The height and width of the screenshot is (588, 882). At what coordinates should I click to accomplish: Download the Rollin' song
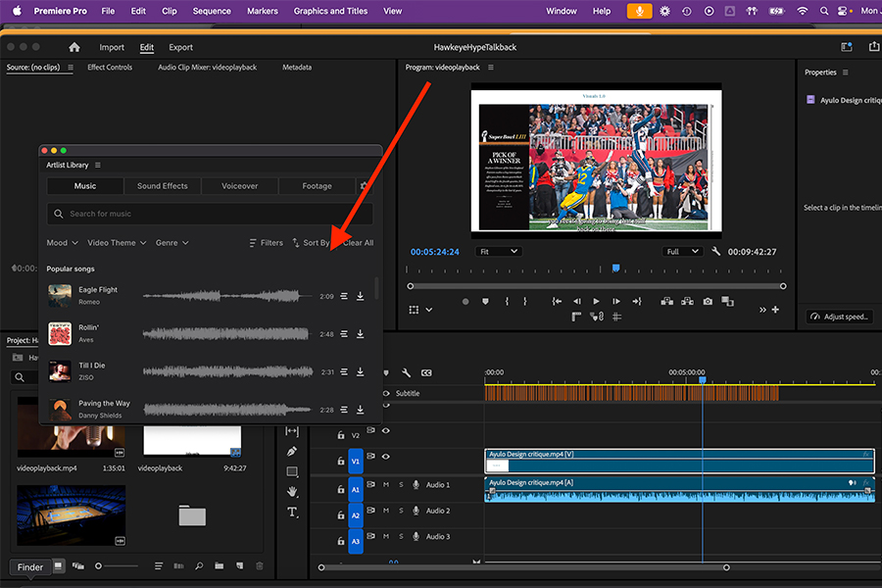tap(360, 334)
